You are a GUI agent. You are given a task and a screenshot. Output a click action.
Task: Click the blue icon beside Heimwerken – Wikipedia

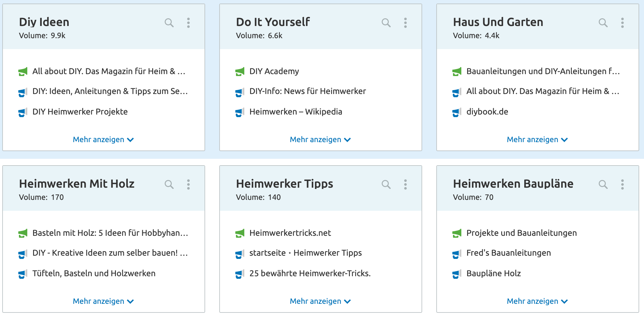pyautogui.click(x=239, y=112)
